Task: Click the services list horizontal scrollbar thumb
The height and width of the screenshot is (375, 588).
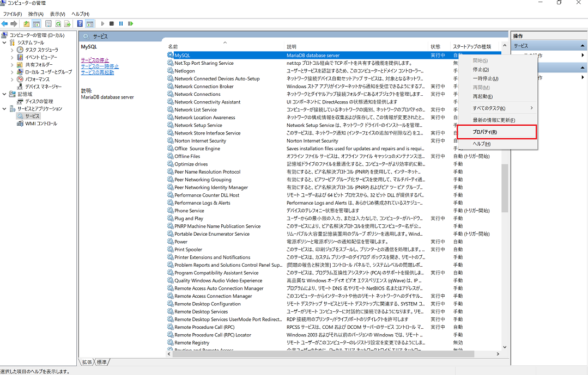Action: coord(323,354)
